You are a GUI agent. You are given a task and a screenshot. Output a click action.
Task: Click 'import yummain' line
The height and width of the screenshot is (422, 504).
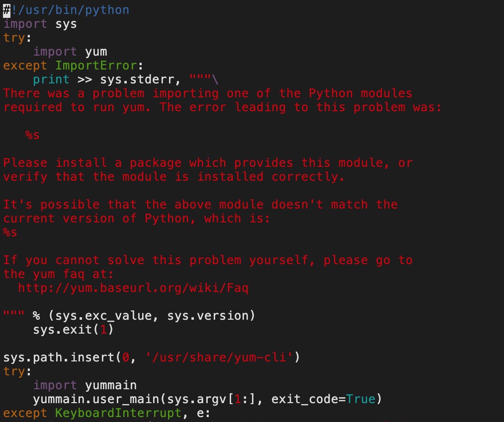[x=85, y=385]
